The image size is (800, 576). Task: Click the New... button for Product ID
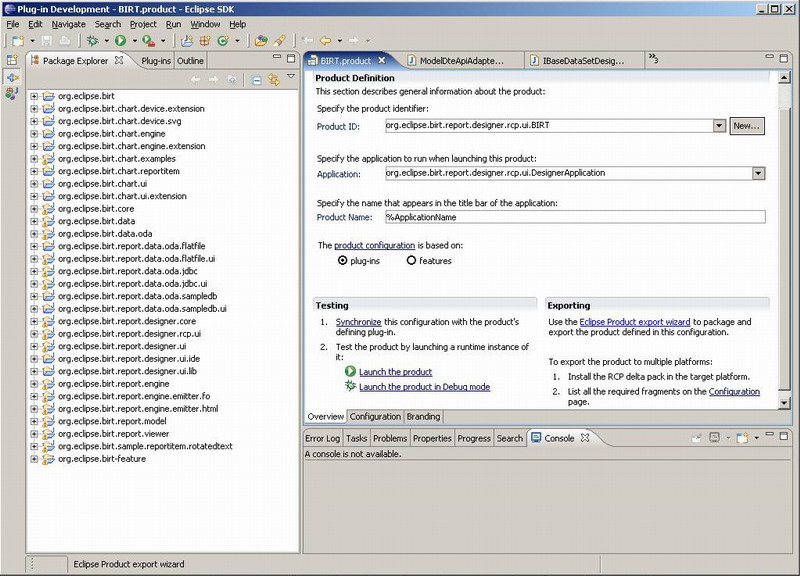[x=746, y=126]
